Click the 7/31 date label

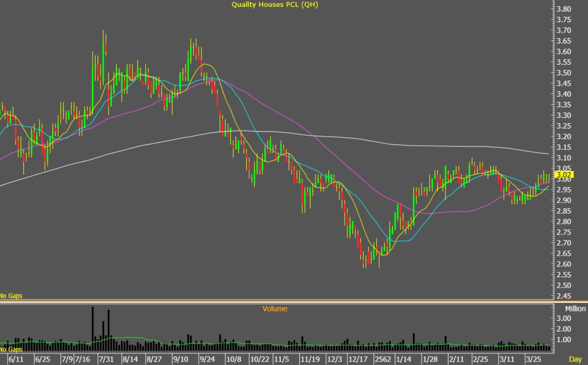point(106,359)
